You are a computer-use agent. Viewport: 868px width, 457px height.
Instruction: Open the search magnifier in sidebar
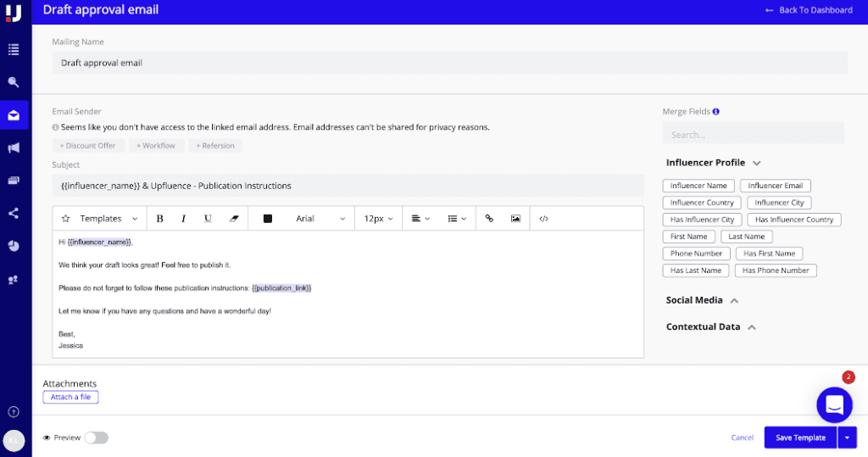pyautogui.click(x=14, y=82)
